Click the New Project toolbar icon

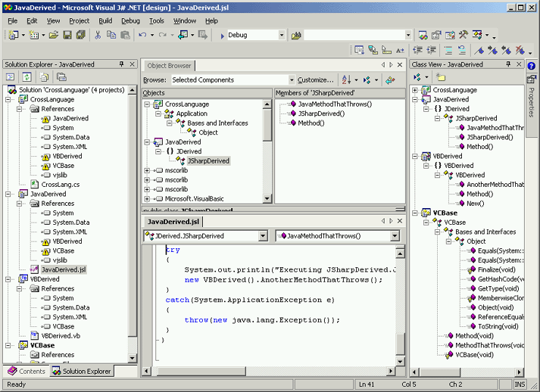pos(13,35)
